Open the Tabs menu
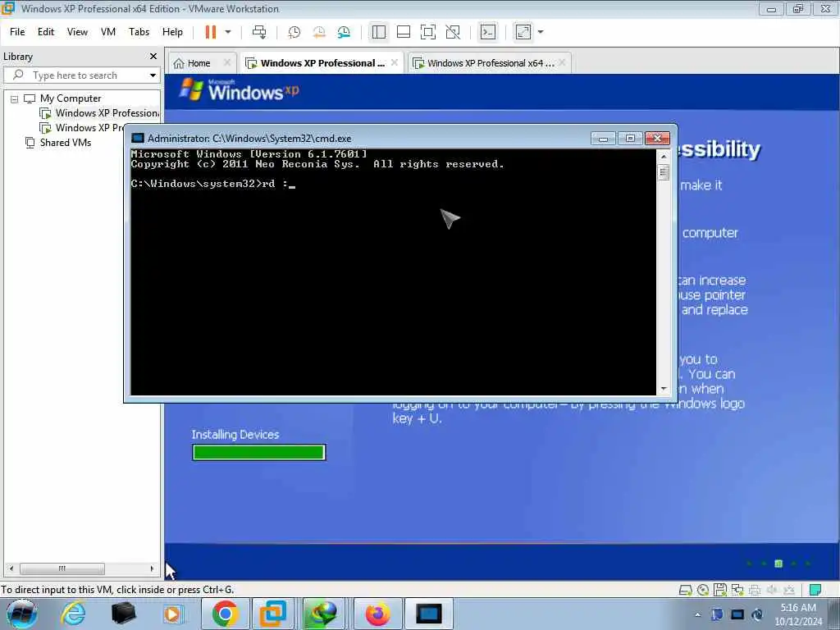 coord(139,32)
